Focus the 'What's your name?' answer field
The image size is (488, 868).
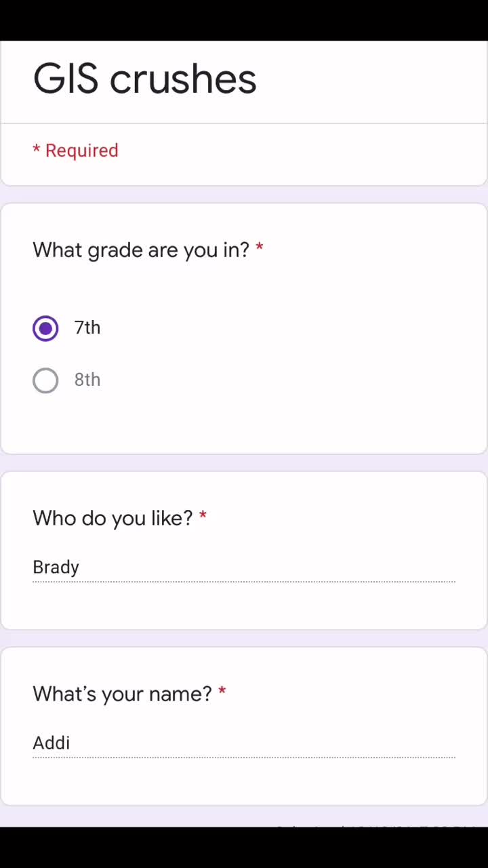point(244,743)
